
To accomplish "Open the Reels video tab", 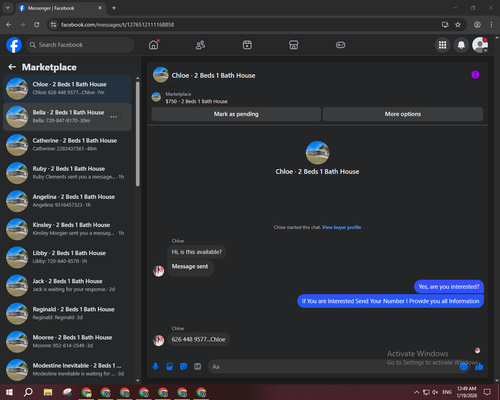I will pyautogui.click(x=247, y=45).
